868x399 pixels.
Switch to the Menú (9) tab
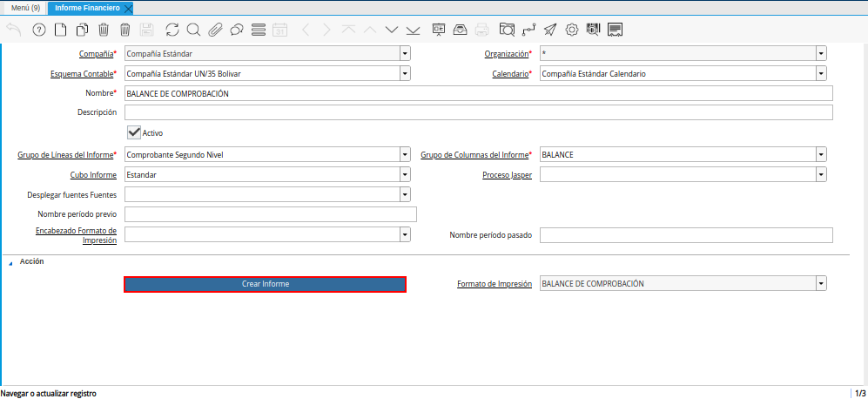(25, 8)
